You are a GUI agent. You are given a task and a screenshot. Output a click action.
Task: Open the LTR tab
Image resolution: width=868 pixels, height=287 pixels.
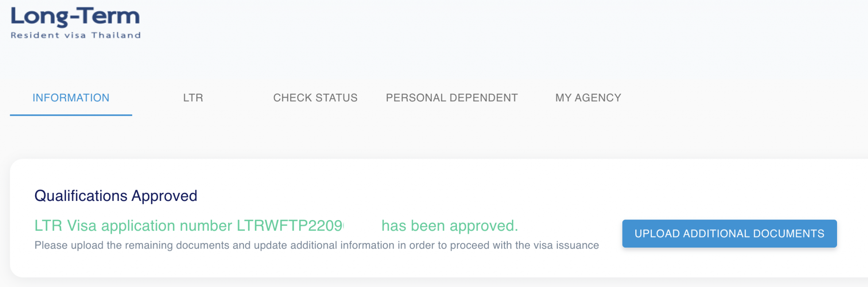coord(193,98)
